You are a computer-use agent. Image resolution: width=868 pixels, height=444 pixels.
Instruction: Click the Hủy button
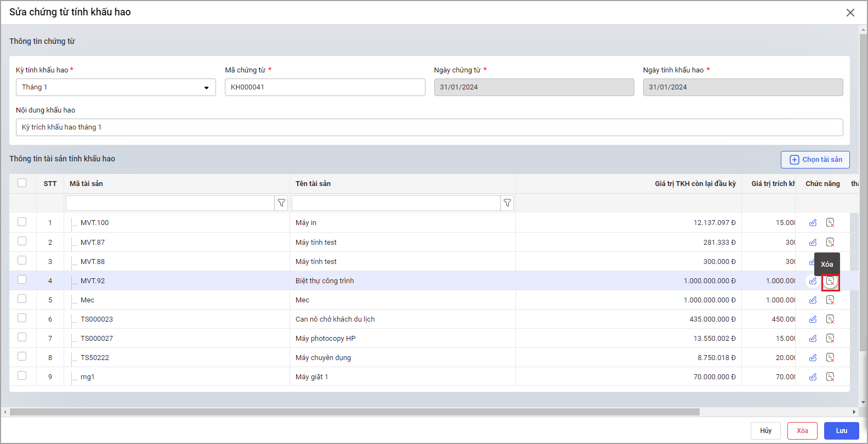pyautogui.click(x=765, y=431)
